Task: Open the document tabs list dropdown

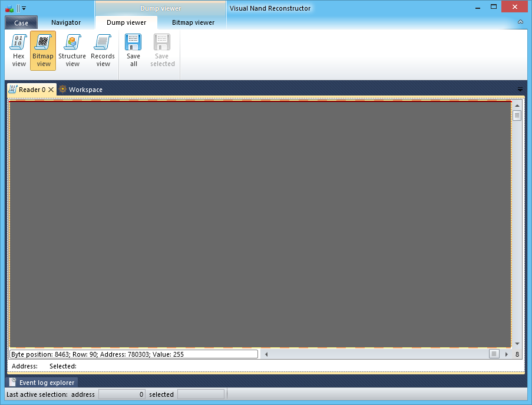Action: [x=520, y=90]
